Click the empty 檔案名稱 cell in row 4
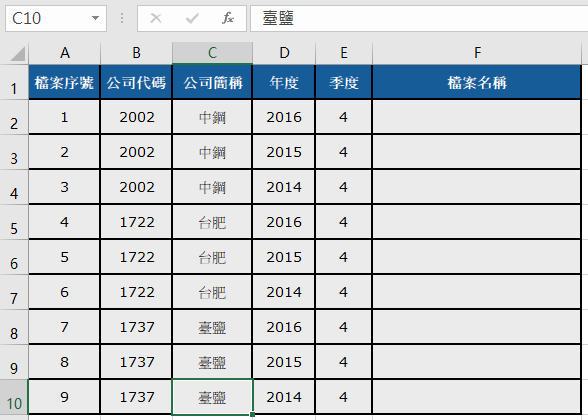The height and width of the screenshot is (420, 588). [477, 187]
